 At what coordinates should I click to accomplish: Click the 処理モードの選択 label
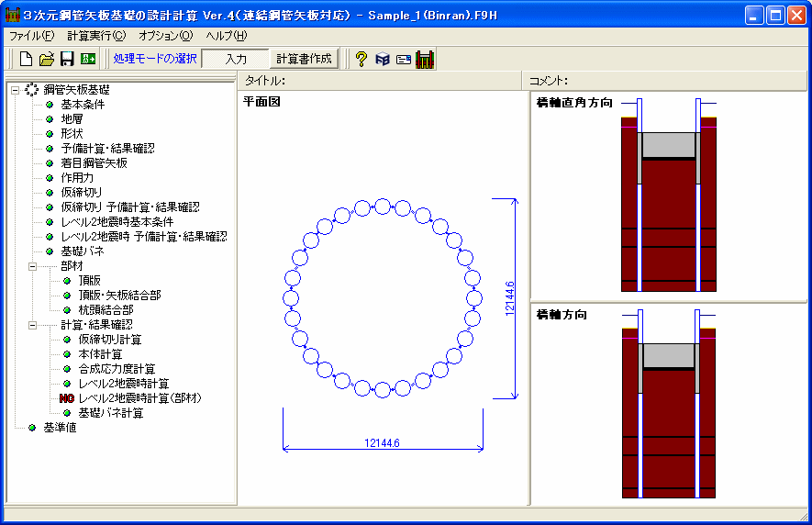click(x=155, y=59)
